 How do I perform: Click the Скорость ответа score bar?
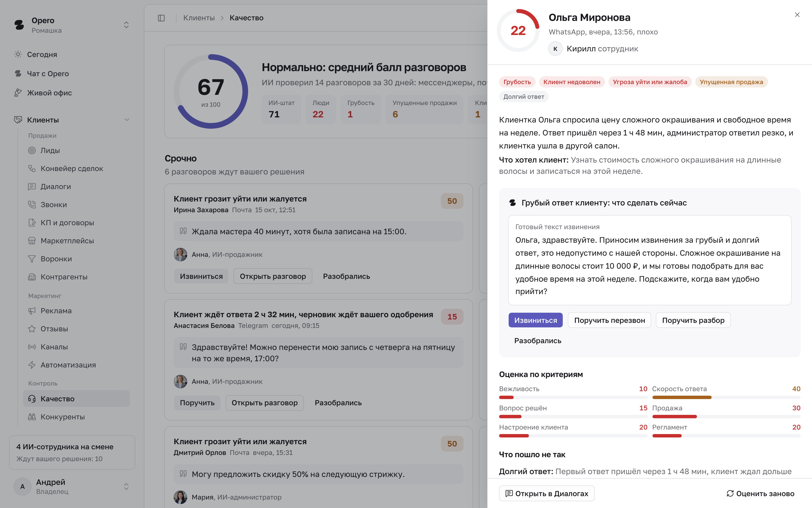click(x=726, y=397)
